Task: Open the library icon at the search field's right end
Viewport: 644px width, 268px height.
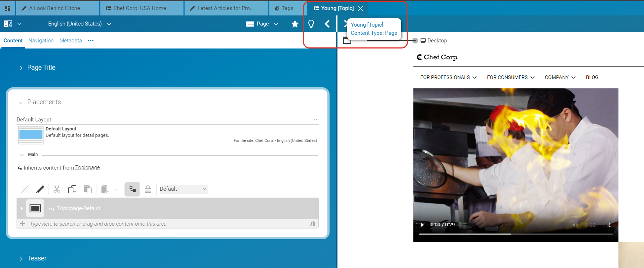Action: pos(313,223)
